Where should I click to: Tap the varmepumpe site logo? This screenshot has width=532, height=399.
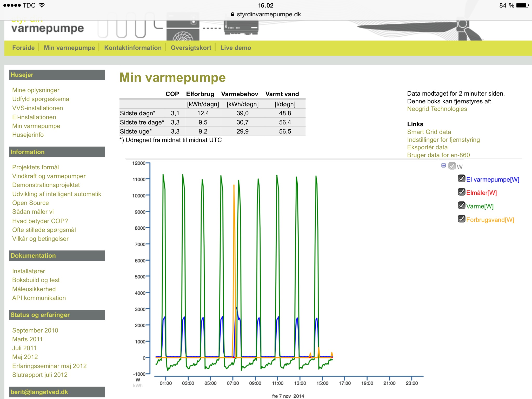48,28
